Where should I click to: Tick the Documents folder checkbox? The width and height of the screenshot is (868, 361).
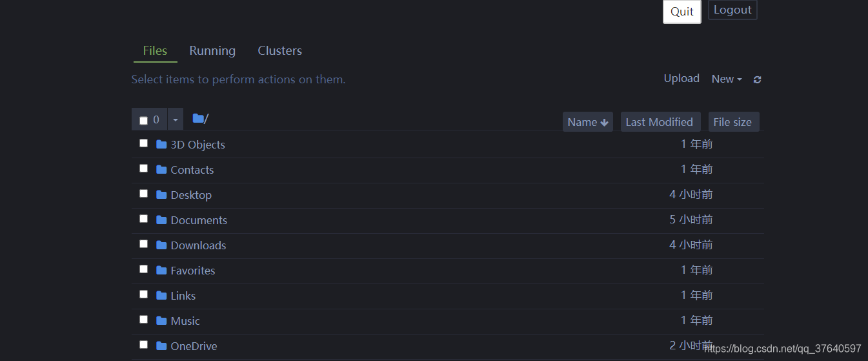(143, 219)
